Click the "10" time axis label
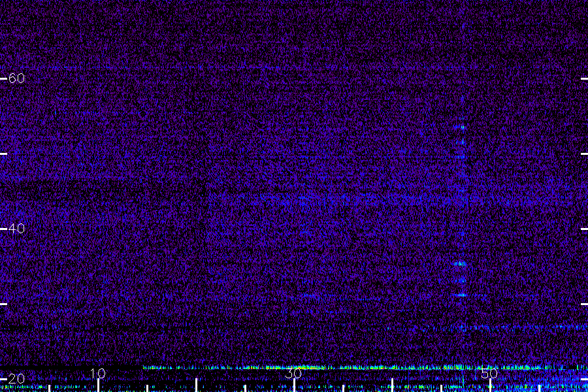Screen dimensions: 588x392 point(98,373)
